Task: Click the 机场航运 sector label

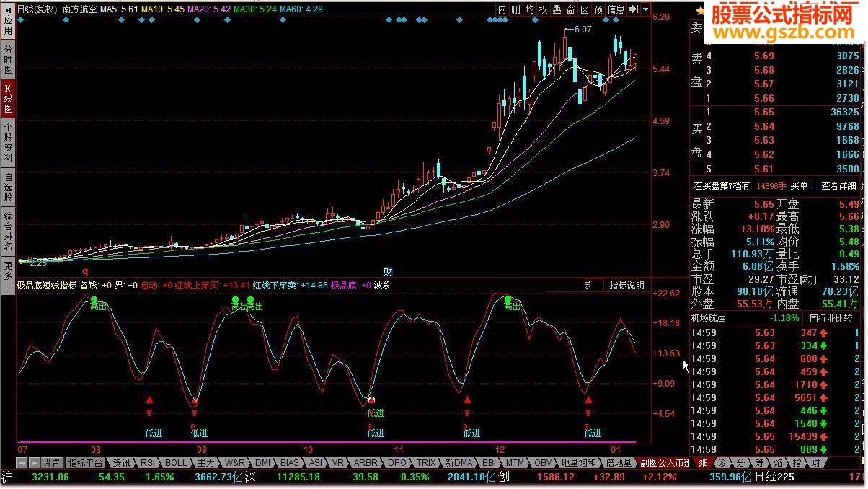Action: 708,318
